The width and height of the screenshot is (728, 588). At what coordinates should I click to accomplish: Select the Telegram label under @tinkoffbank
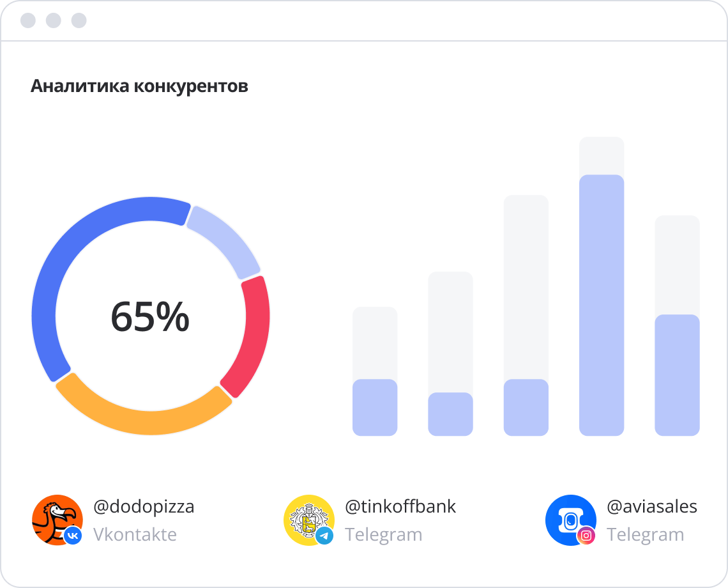pyautogui.click(x=384, y=535)
